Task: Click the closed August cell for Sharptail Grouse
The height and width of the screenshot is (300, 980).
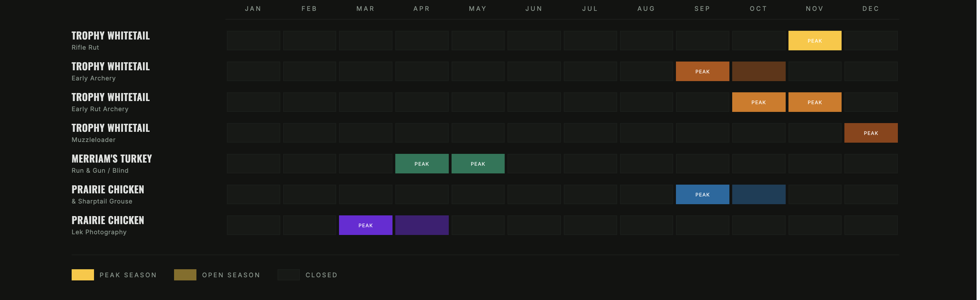Action: tap(646, 195)
